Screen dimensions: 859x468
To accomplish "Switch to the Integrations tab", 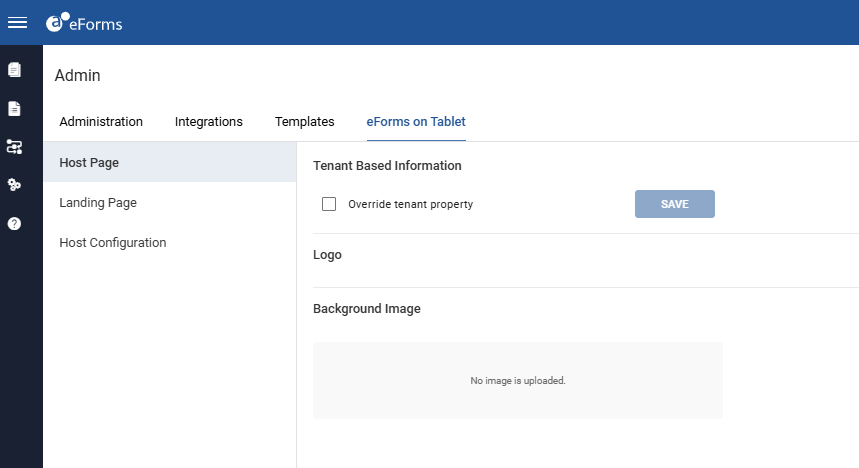I will [x=209, y=122].
